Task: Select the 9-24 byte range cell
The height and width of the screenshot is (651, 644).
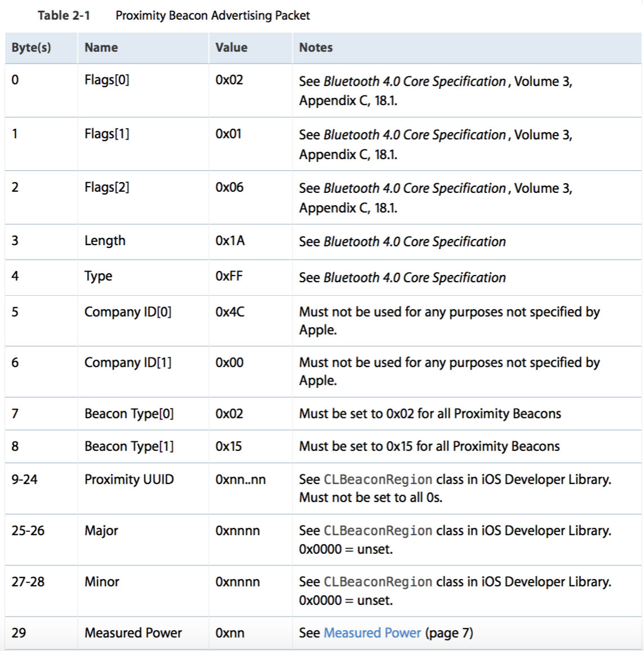Action: 24,480
